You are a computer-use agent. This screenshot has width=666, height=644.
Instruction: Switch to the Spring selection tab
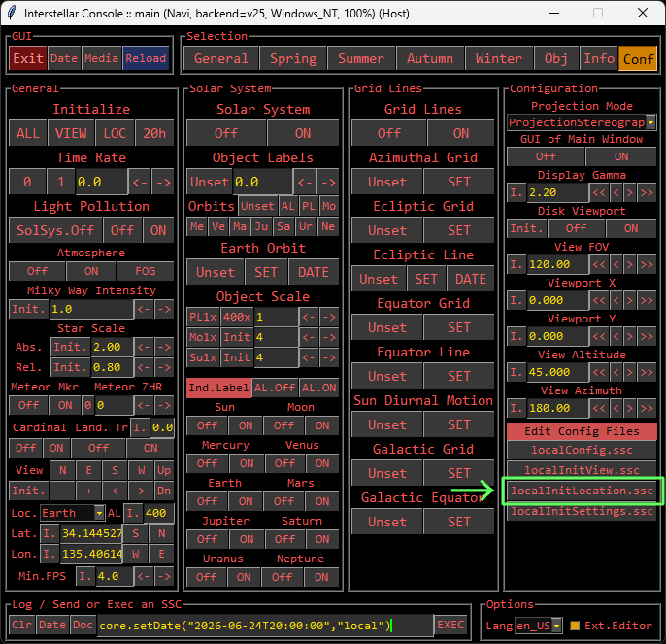[293, 58]
